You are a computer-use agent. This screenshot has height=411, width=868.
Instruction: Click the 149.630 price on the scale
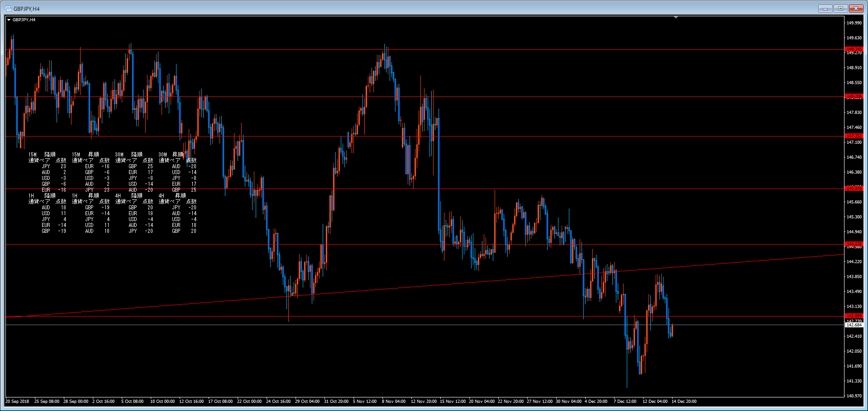854,38
